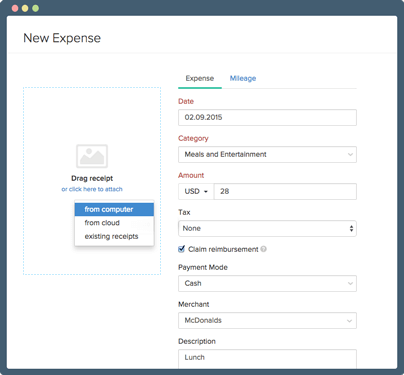Click the Description box with Lunch

point(267,359)
